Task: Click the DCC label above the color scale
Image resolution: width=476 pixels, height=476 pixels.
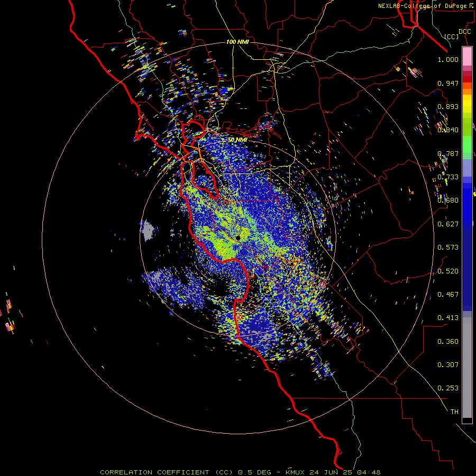Action: [x=464, y=31]
